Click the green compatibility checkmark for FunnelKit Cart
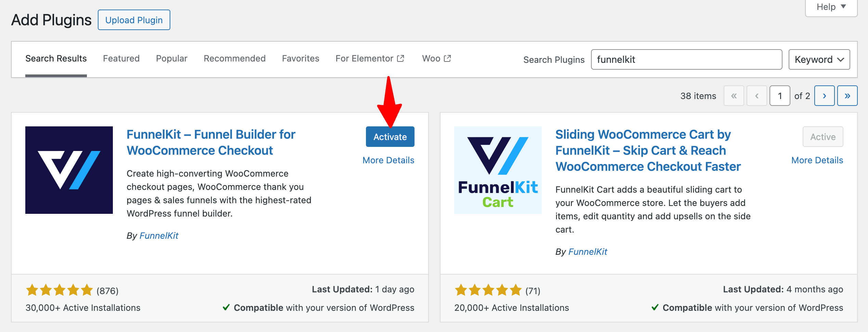The width and height of the screenshot is (868, 332). point(655,307)
